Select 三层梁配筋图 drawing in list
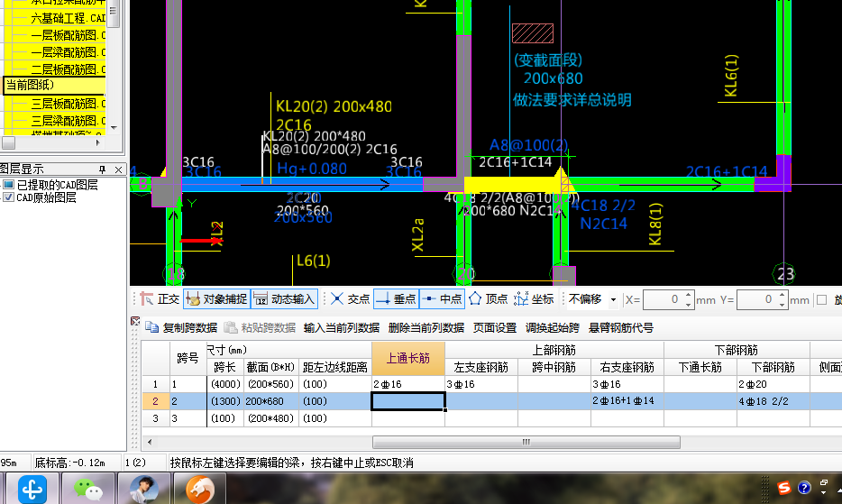The image size is (842, 504). pyautogui.click(x=68, y=121)
